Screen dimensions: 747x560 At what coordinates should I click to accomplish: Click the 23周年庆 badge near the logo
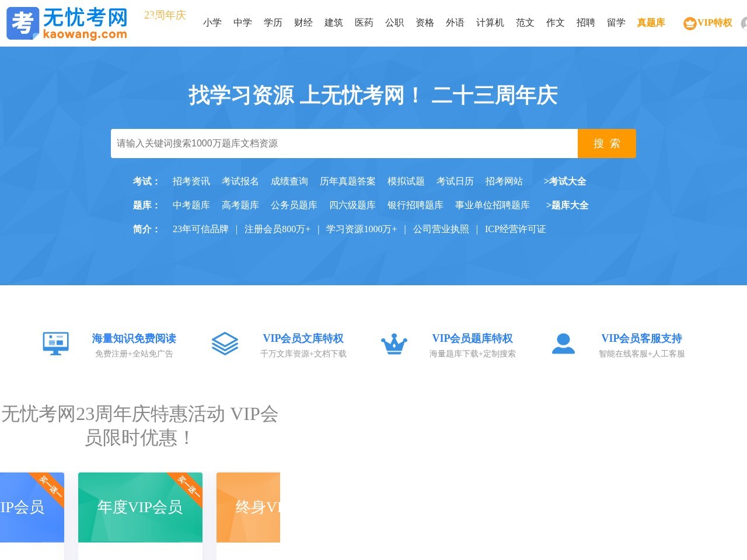[165, 16]
